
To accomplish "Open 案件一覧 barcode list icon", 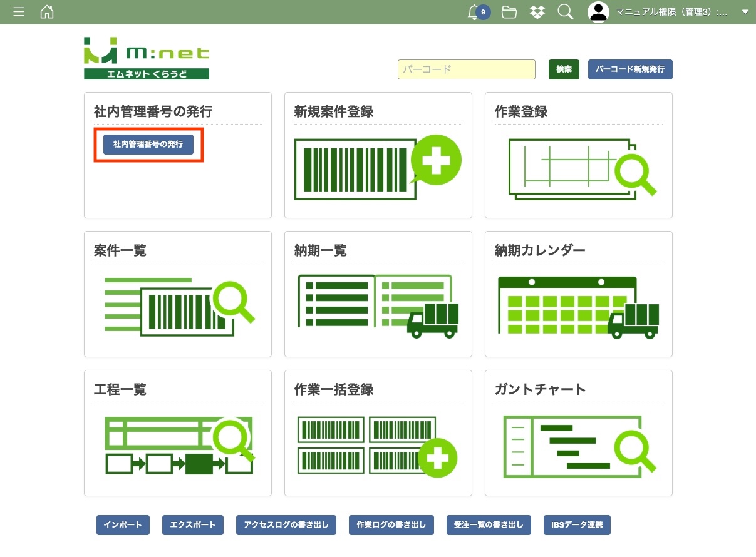I will point(178,307).
